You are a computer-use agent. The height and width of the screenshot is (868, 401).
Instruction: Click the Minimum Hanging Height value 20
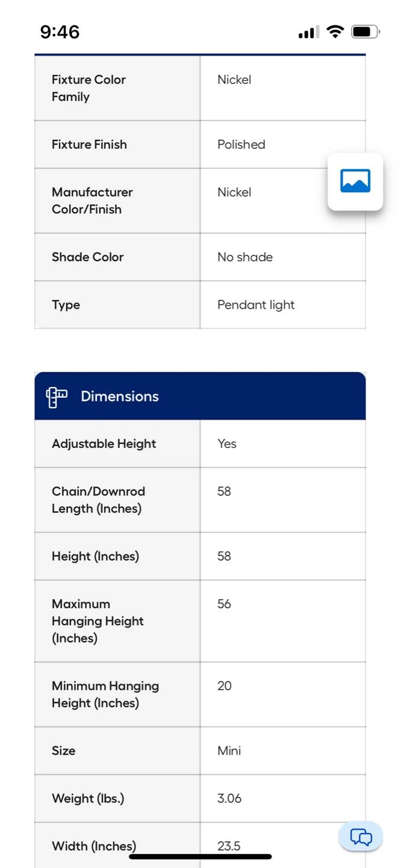[x=224, y=686]
